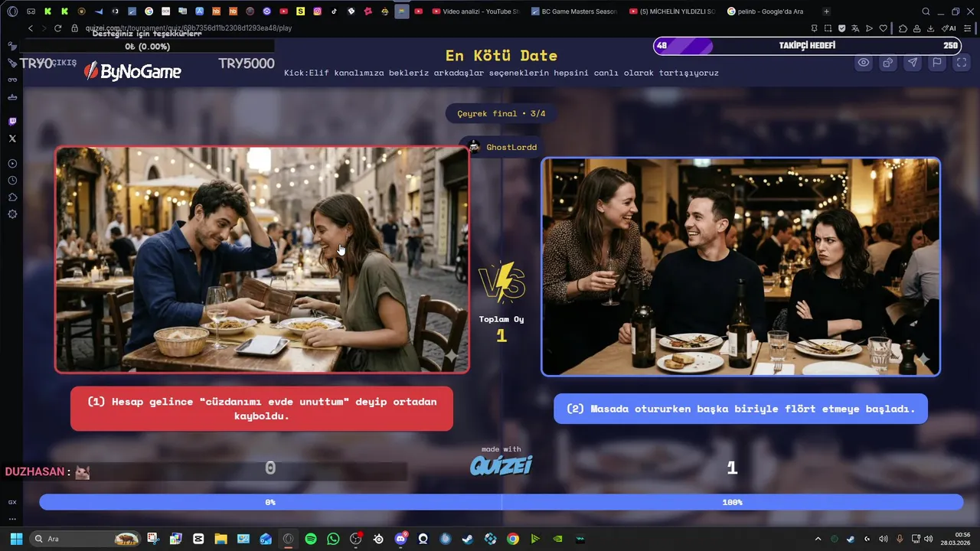Add page to bookmarks heart icon
This screenshot has width=980, height=551.
click(x=883, y=28)
